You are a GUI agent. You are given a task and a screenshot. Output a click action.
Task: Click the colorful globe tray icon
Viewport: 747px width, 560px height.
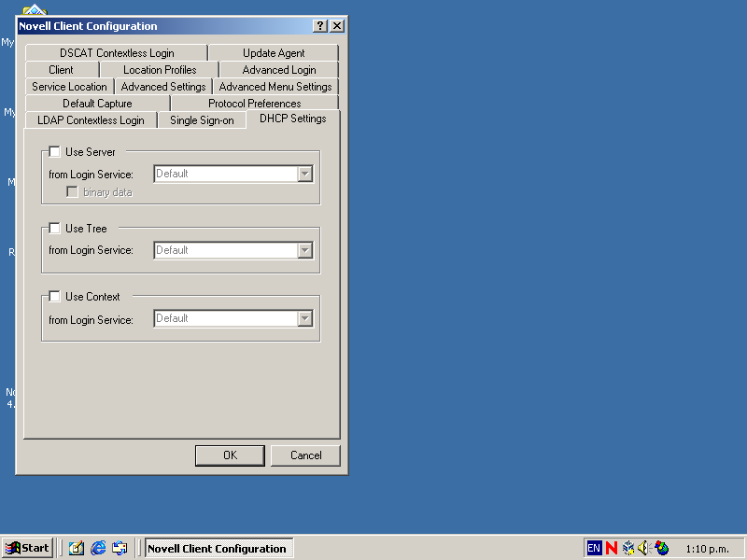pyautogui.click(x=662, y=548)
